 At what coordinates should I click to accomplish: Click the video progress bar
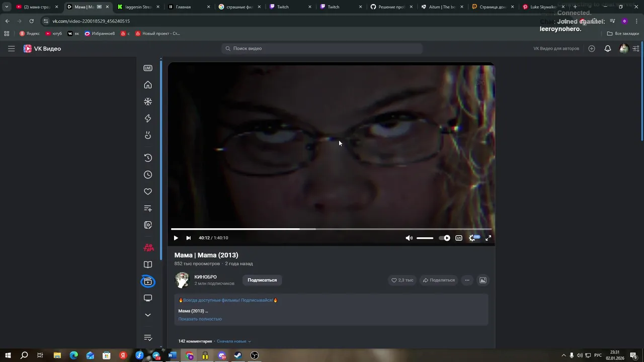pos(331,229)
